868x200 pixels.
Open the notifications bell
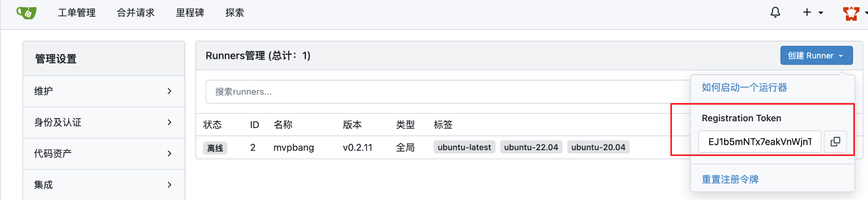tap(775, 13)
